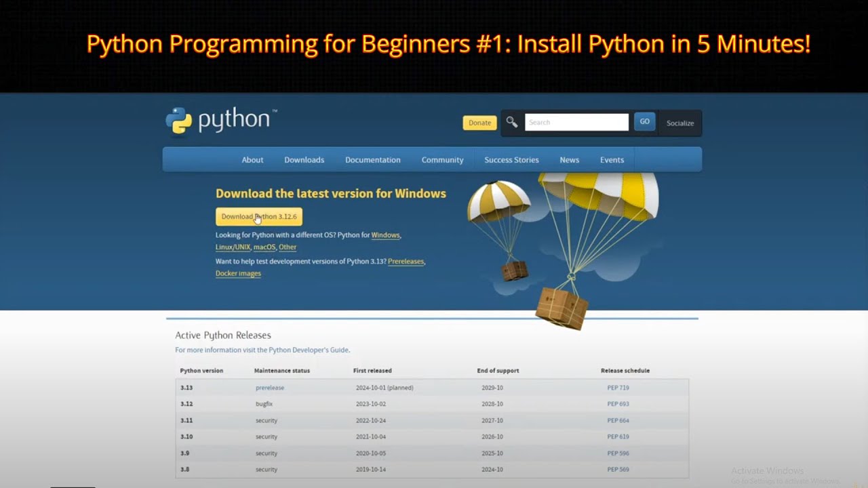Viewport: 868px width, 488px height.
Task: Open the Prereleases link
Action: tap(406, 262)
